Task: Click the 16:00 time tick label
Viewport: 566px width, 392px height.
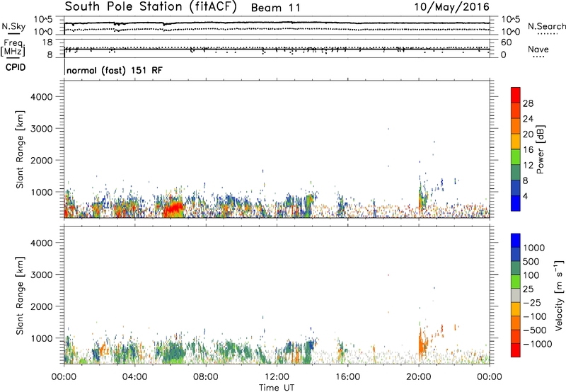Action: click(347, 377)
